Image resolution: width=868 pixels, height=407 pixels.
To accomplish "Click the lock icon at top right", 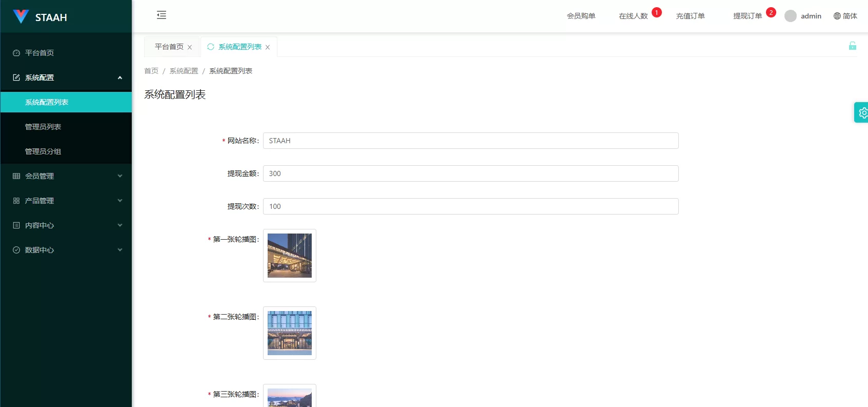I will click(853, 46).
